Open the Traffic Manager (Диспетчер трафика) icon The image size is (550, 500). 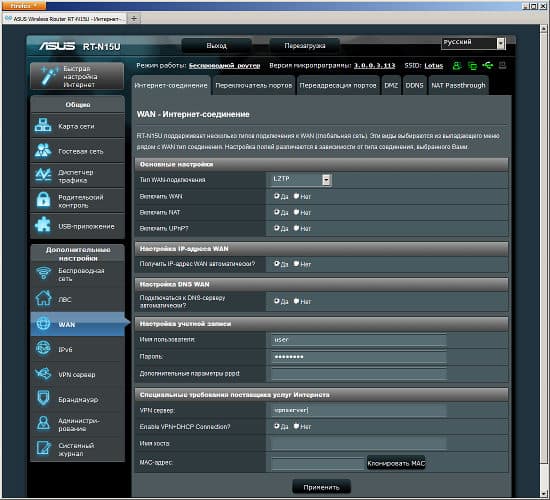click(43, 175)
